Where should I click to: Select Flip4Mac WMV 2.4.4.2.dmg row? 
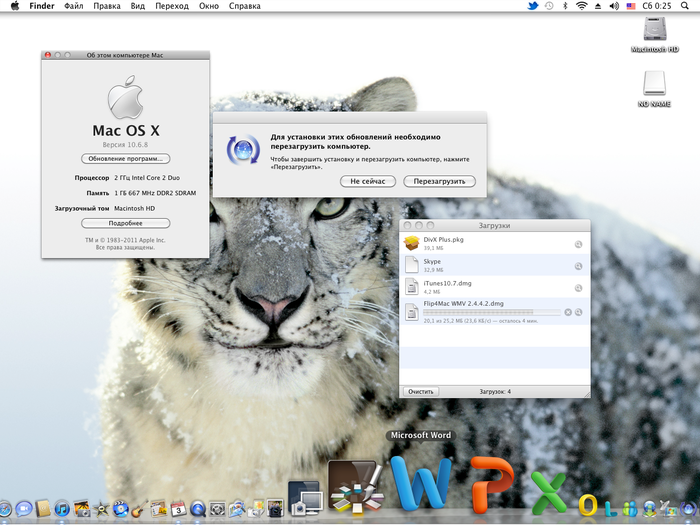point(495,311)
